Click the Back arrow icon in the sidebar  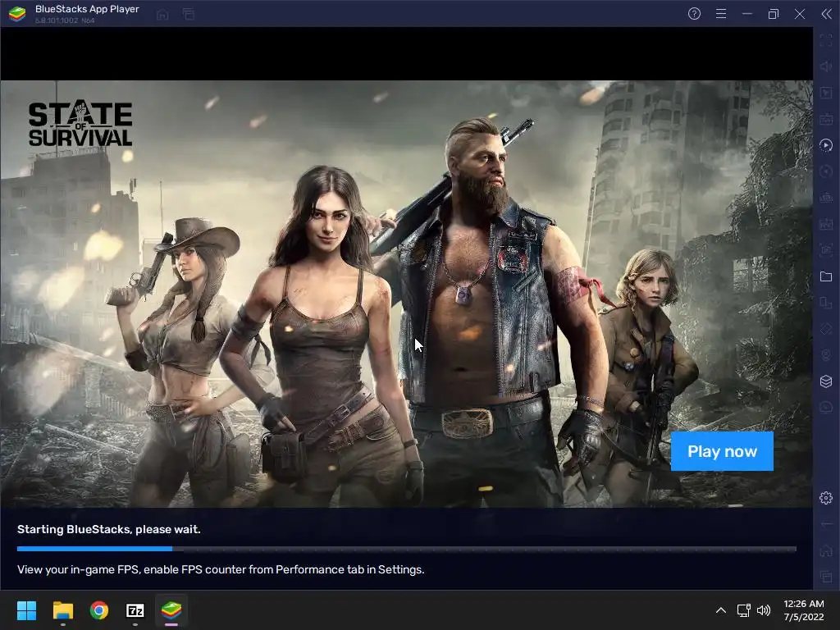coord(826,524)
